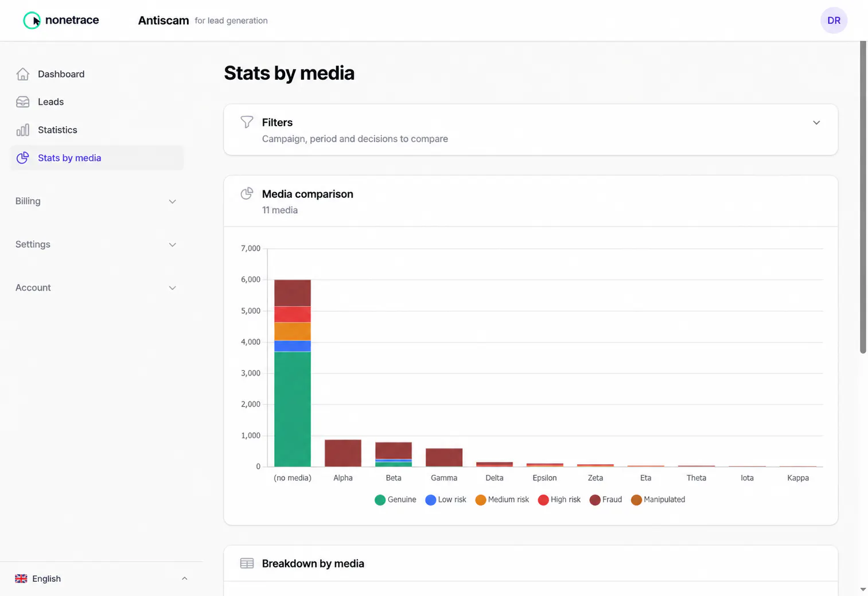Expand the Filters panel chevron
868x596 pixels.
point(816,123)
